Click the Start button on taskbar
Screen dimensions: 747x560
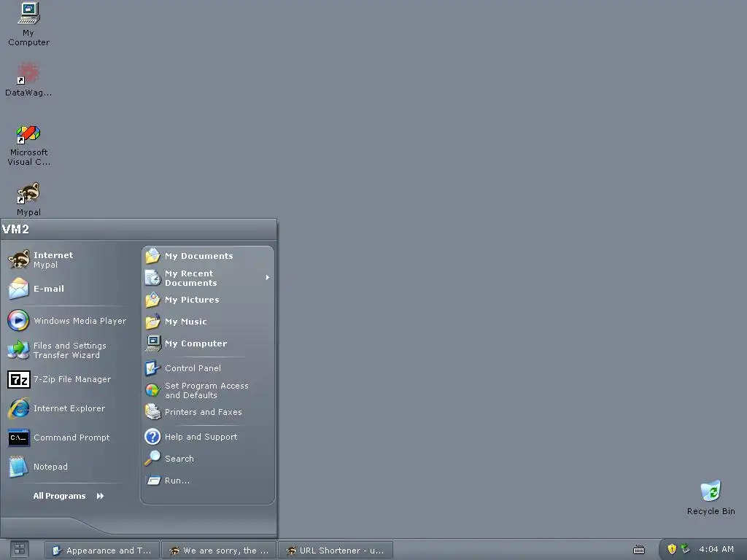point(20,550)
